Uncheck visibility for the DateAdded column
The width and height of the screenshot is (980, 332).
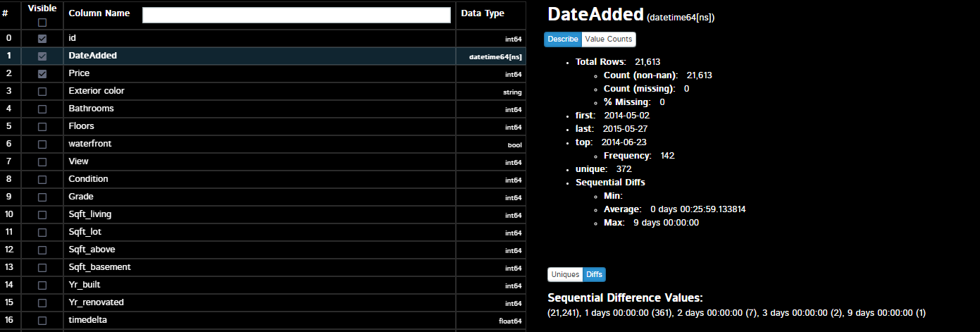[x=42, y=56]
